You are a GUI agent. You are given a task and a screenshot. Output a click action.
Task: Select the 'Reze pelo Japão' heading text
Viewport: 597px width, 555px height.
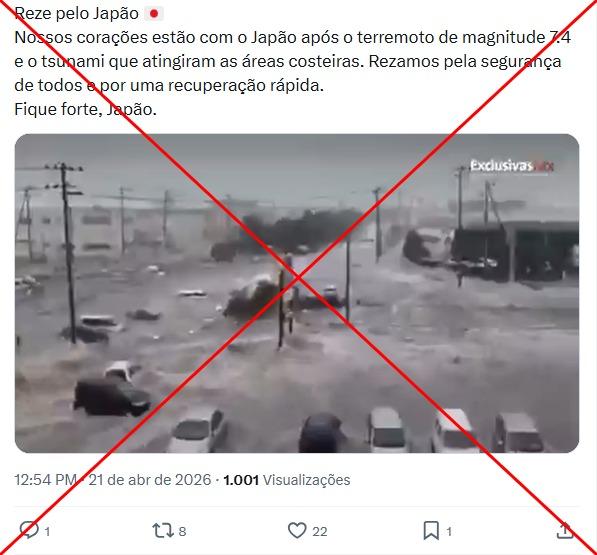tap(77, 14)
